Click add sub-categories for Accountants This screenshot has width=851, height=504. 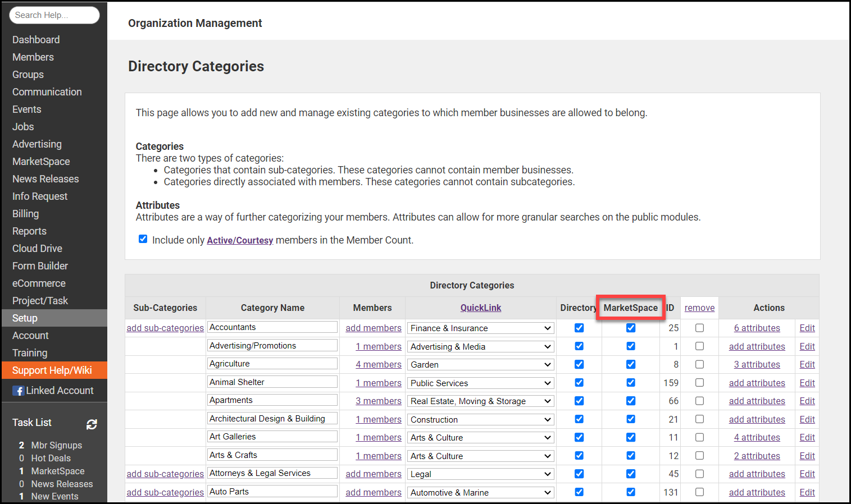click(165, 328)
